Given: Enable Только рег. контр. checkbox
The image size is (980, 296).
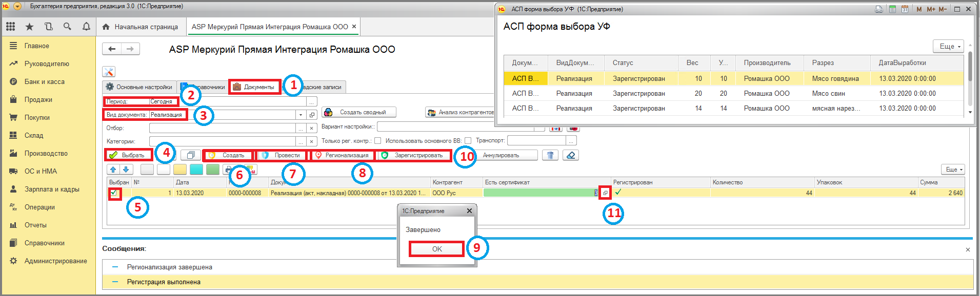Looking at the screenshot, I should pyautogui.click(x=377, y=141).
